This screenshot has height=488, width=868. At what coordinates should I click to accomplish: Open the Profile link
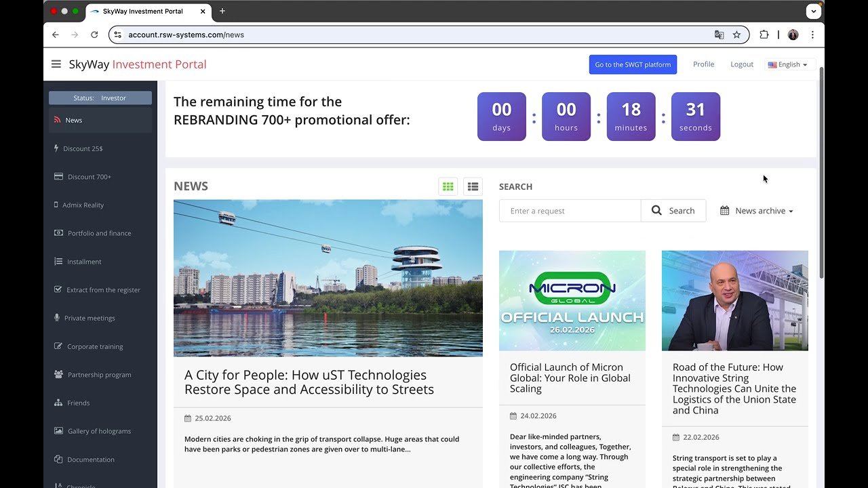[703, 64]
